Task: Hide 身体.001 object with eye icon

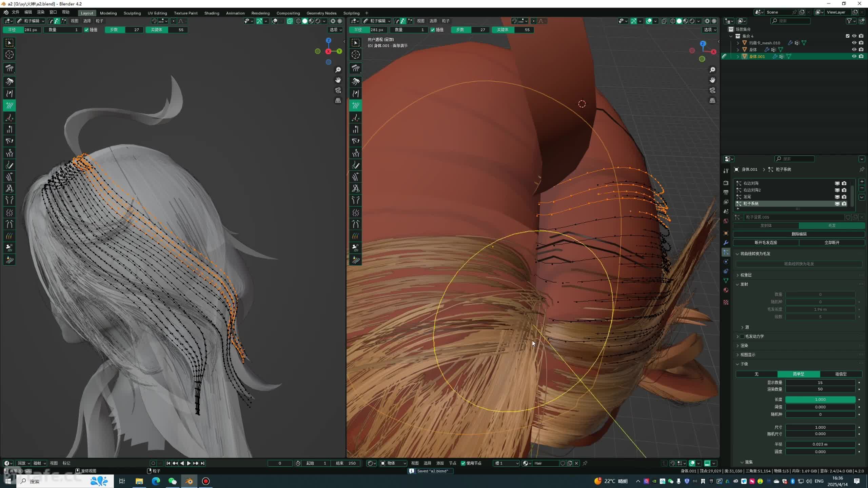Action: coord(854,56)
